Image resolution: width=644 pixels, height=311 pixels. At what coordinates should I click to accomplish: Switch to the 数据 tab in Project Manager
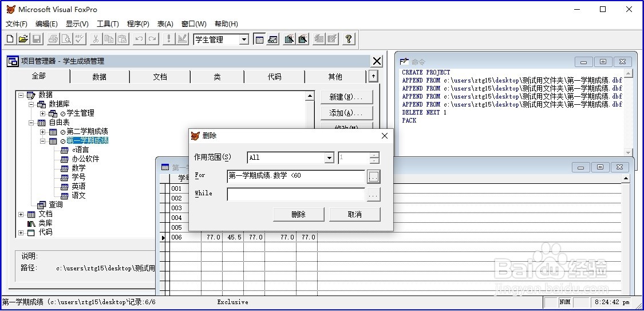point(100,77)
